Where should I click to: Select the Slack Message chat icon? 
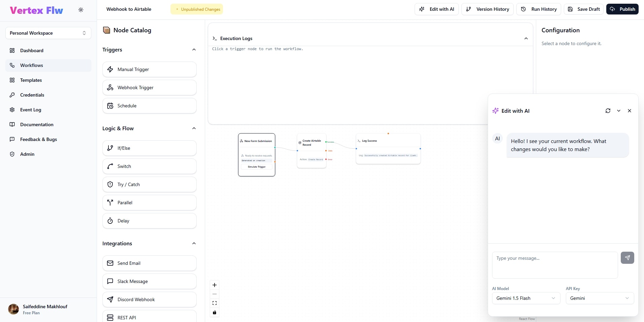click(110, 281)
